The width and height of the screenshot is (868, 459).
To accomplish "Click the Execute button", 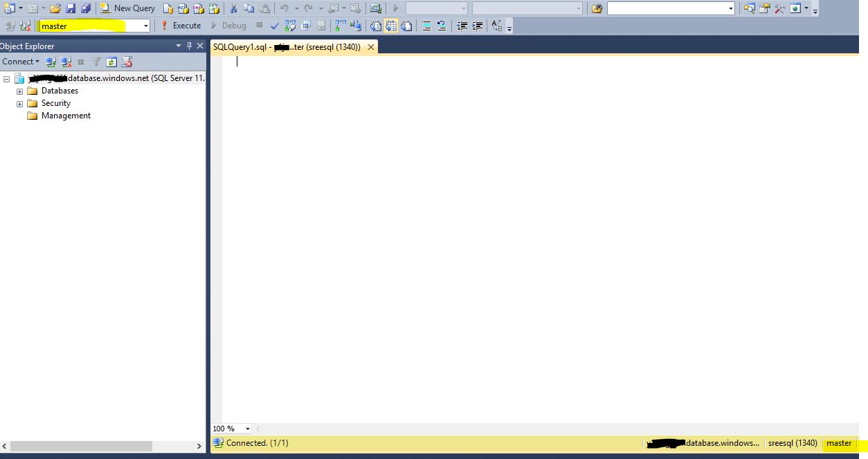I will click(181, 26).
